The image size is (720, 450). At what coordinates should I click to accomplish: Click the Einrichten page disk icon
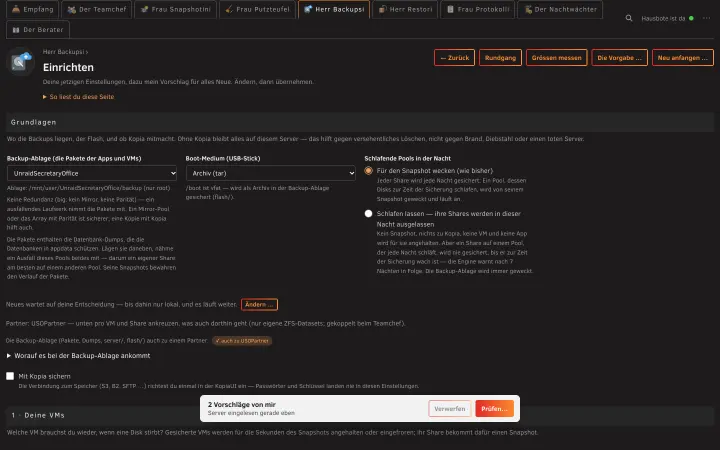point(21,62)
